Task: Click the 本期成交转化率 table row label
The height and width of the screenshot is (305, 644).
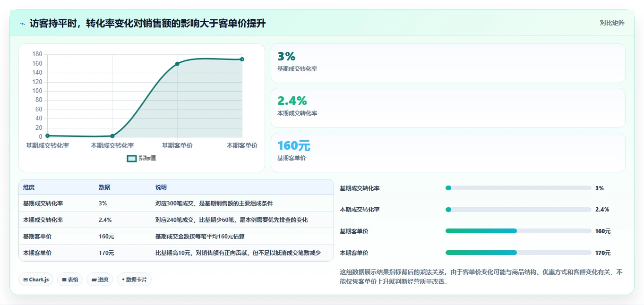Action: pyautogui.click(x=43, y=220)
